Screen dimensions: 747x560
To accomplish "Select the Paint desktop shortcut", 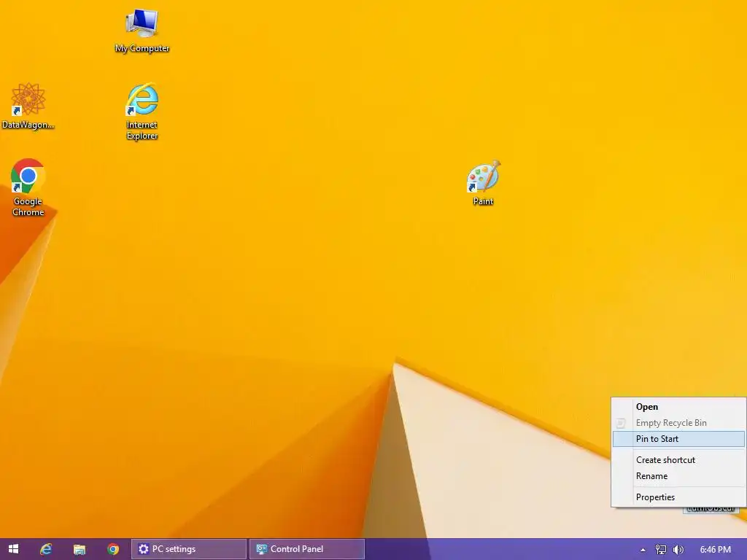I will pyautogui.click(x=483, y=183).
